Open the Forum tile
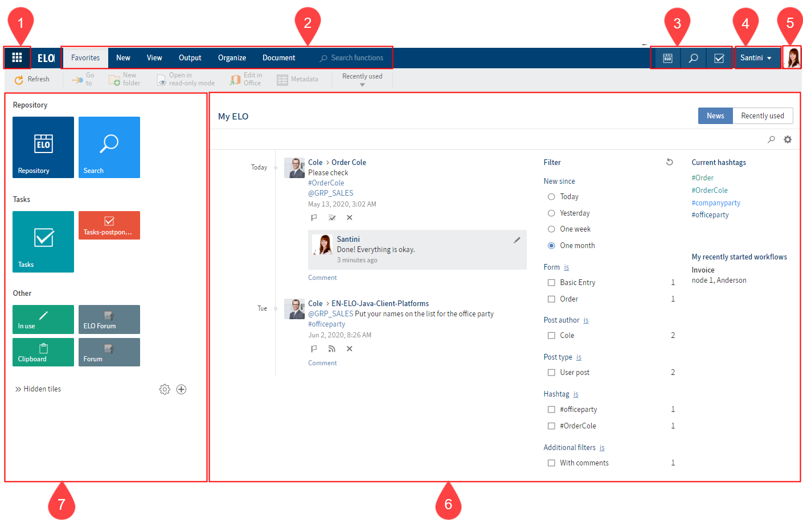This screenshot has height=532, width=803. 109,352
